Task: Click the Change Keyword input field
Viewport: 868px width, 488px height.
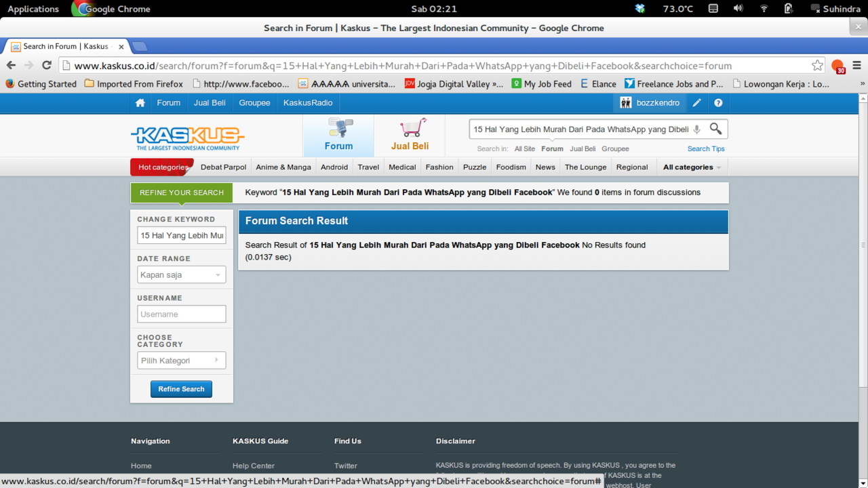Action: point(182,235)
